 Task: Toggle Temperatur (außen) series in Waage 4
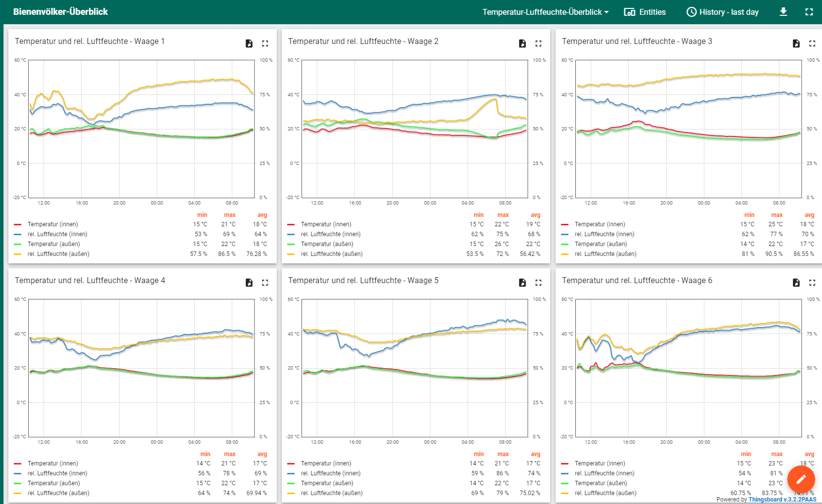click(x=53, y=483)
